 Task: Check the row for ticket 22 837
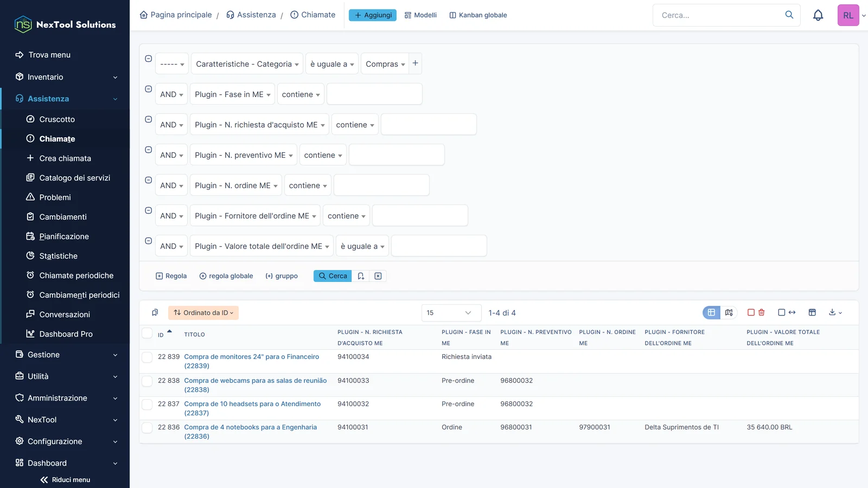(147, 404)
